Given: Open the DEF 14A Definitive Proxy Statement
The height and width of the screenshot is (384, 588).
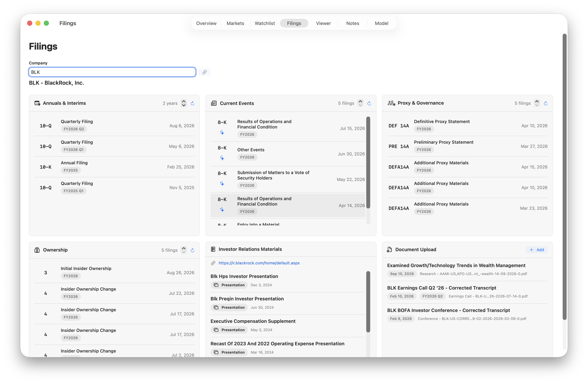Looking at the screenshot, I should 467,126.
